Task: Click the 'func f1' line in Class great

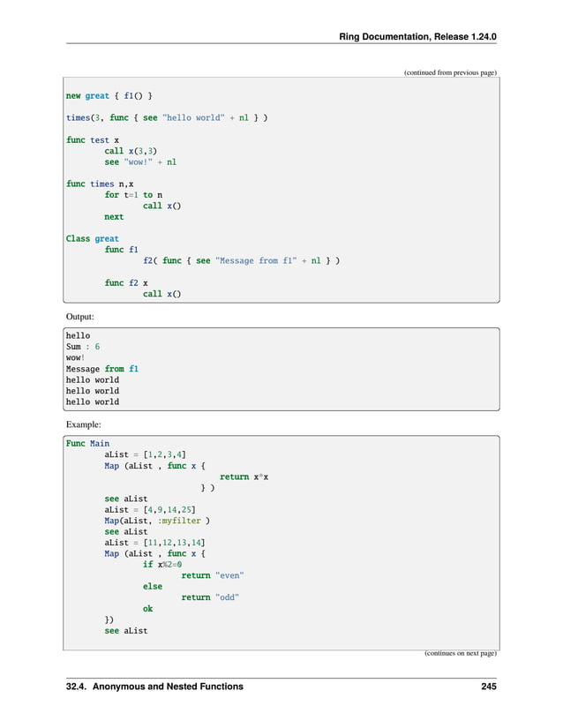Action: click(x=121, y=250)
